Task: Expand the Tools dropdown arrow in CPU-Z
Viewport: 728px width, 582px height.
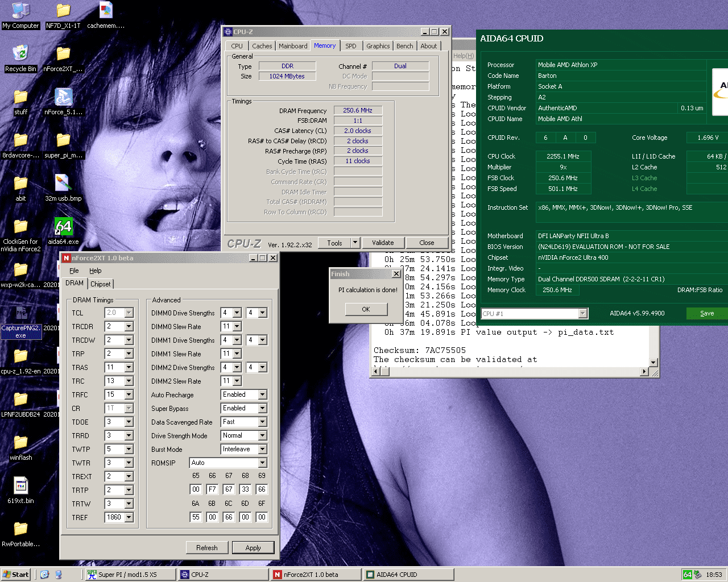Action: [355, 243]
